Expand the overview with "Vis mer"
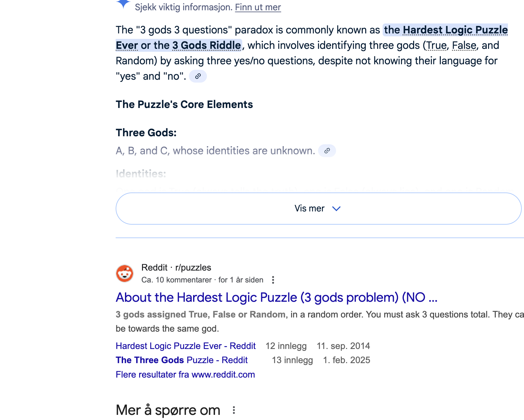 point(318,209)
